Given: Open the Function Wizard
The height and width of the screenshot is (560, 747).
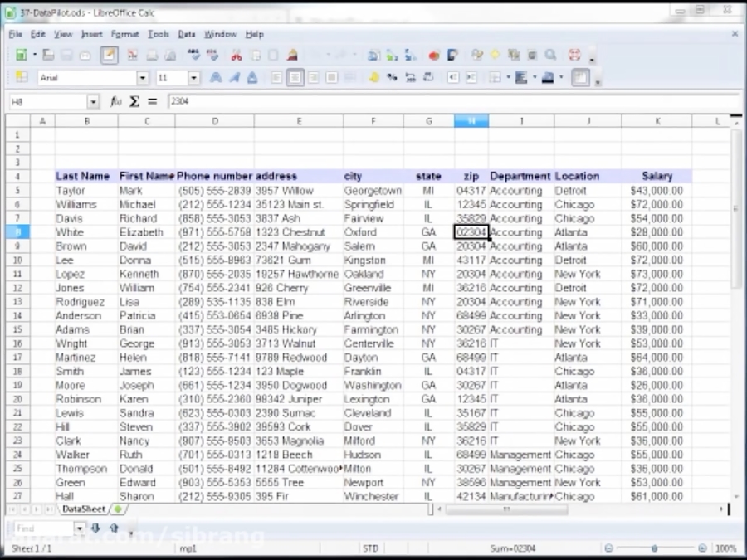Looking at the screenshot, I should click(115, 101).
